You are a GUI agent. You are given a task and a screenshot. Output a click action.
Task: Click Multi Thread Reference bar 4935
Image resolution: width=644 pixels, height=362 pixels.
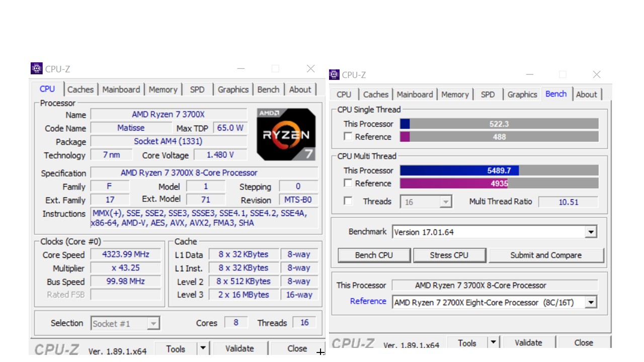[x=499, y=184]
